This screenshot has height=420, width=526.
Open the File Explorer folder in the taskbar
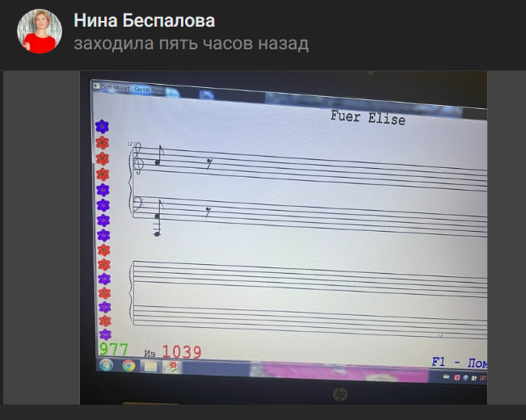pos(150,367)
